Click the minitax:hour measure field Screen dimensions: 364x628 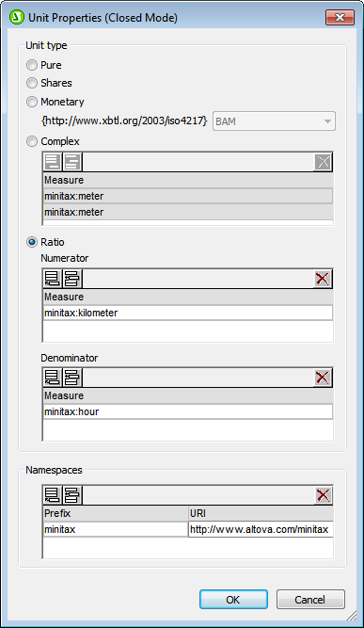187,411
